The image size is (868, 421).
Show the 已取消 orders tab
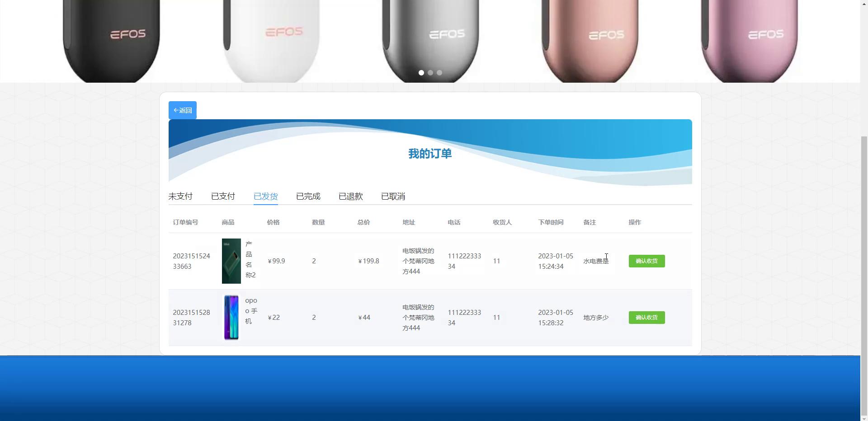coord(393,196)
